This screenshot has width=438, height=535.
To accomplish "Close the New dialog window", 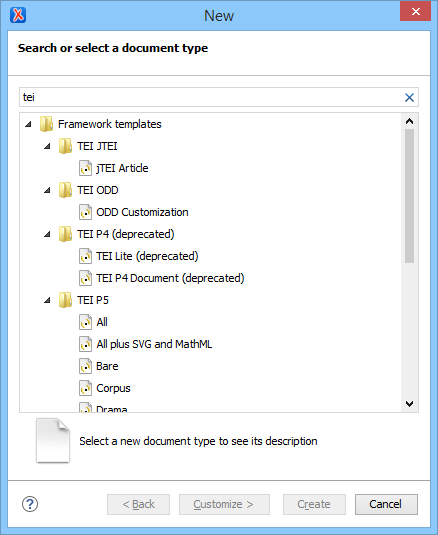I will click(415, 11).
